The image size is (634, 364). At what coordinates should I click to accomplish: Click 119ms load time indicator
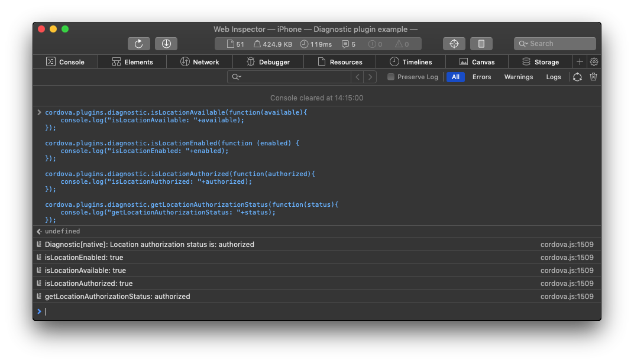click(316, 44)
